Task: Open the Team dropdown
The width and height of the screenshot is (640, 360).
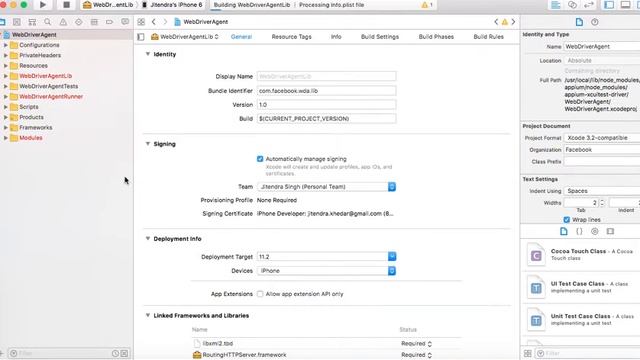Action: (327, 187)
